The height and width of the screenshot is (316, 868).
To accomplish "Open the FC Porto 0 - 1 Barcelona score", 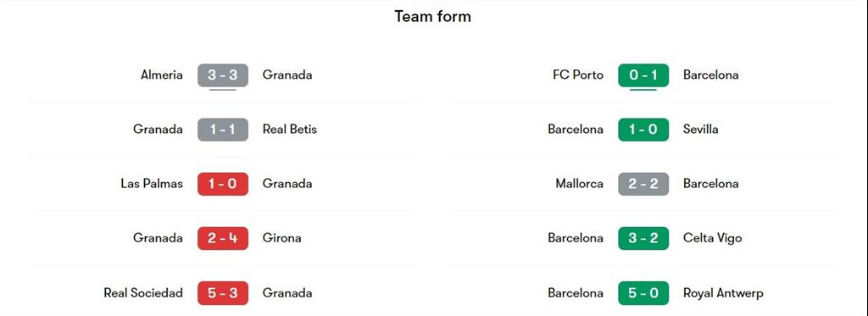I will (x=643, y=75).
